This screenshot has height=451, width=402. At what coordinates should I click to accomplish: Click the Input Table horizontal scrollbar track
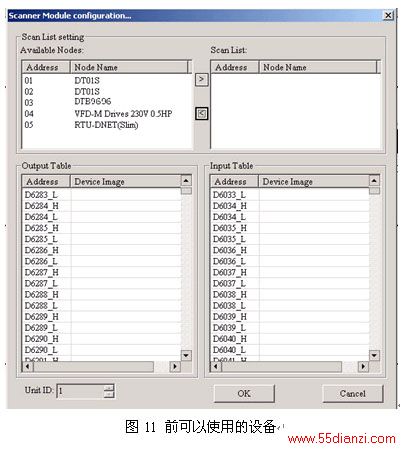click(x=282, y=367)
